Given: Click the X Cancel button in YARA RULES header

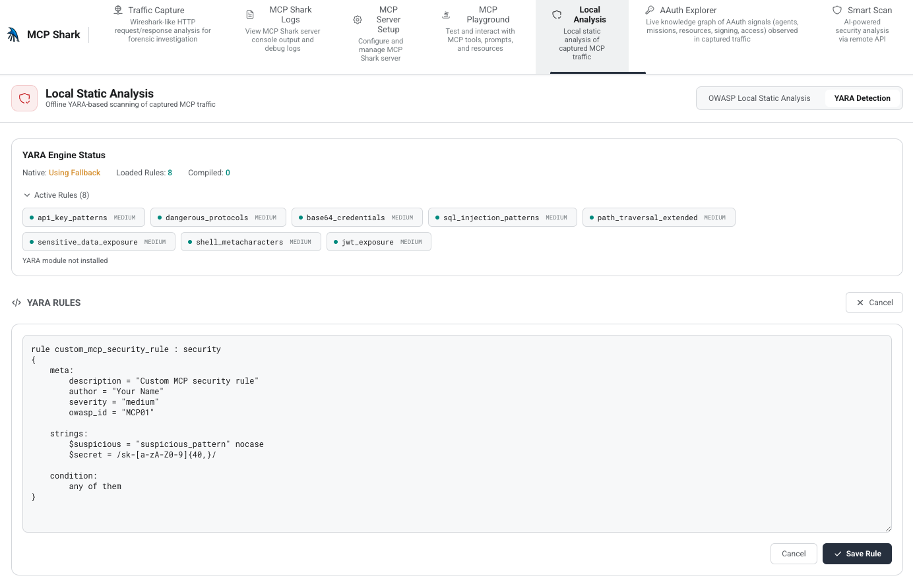Looking at the screenshot, I should pos(874,303).
